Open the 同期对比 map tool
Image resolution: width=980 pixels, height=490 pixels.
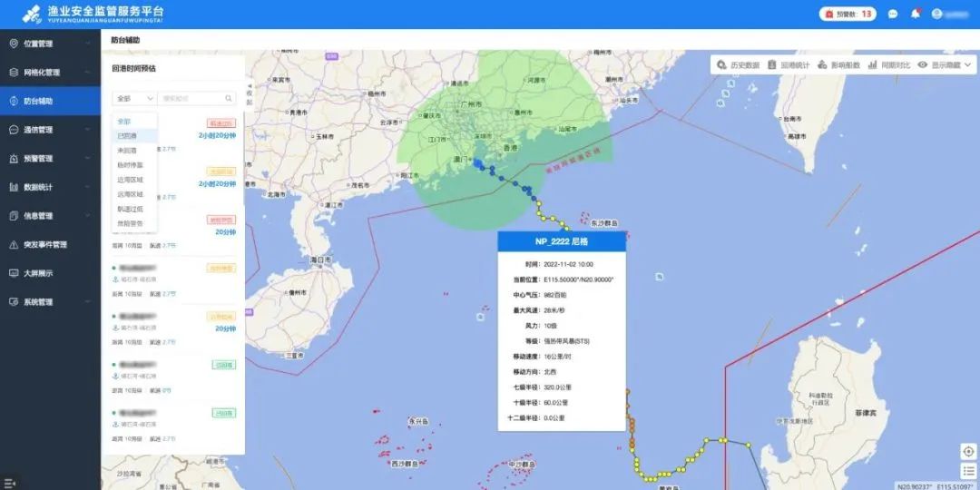[889, 64]
